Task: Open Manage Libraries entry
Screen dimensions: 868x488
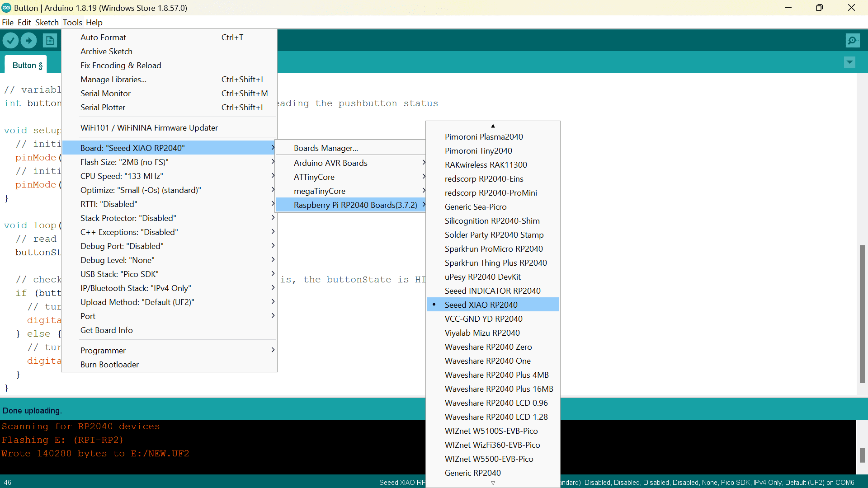Action: (x=169, y=79)
